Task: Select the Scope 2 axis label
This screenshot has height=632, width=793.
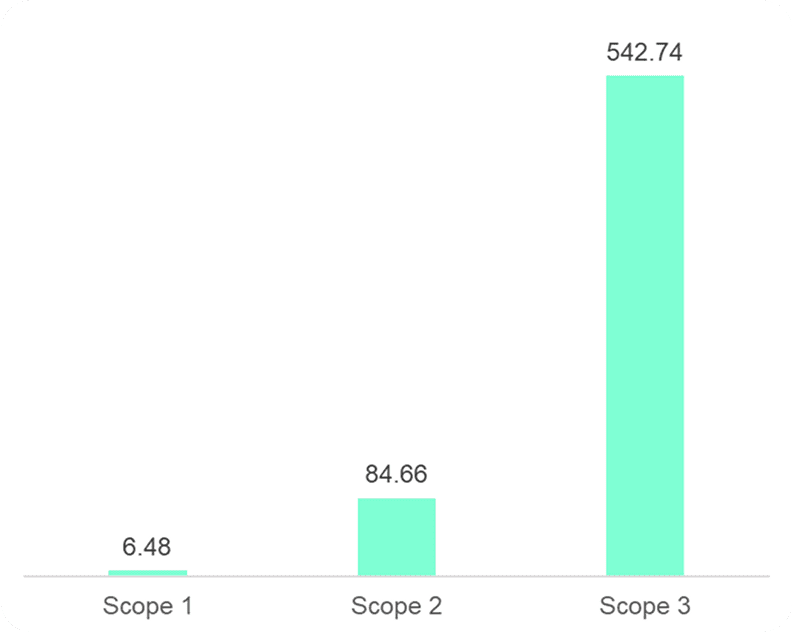Action: click(x=396, y=606)
